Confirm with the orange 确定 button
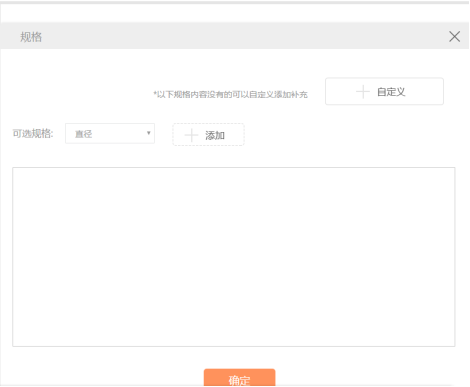Screen dimensions: 470x387 240,378
